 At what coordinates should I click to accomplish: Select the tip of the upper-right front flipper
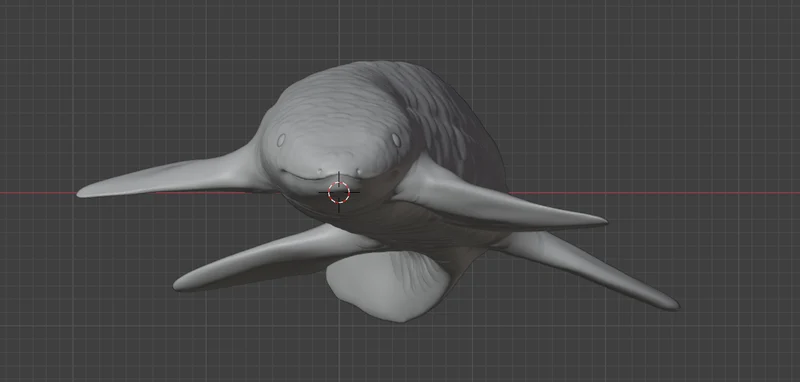click(x=598, y=222)
